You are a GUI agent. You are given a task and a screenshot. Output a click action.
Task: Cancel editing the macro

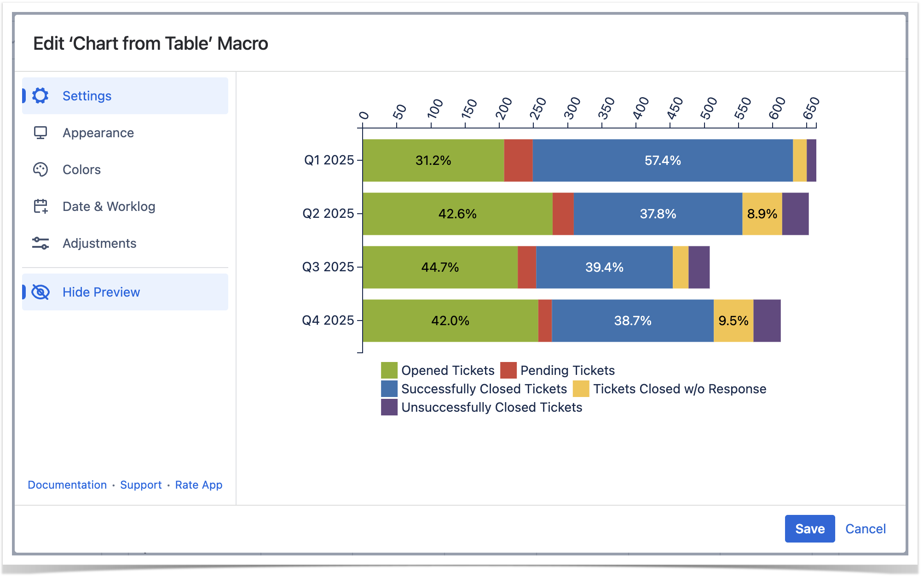865,529
